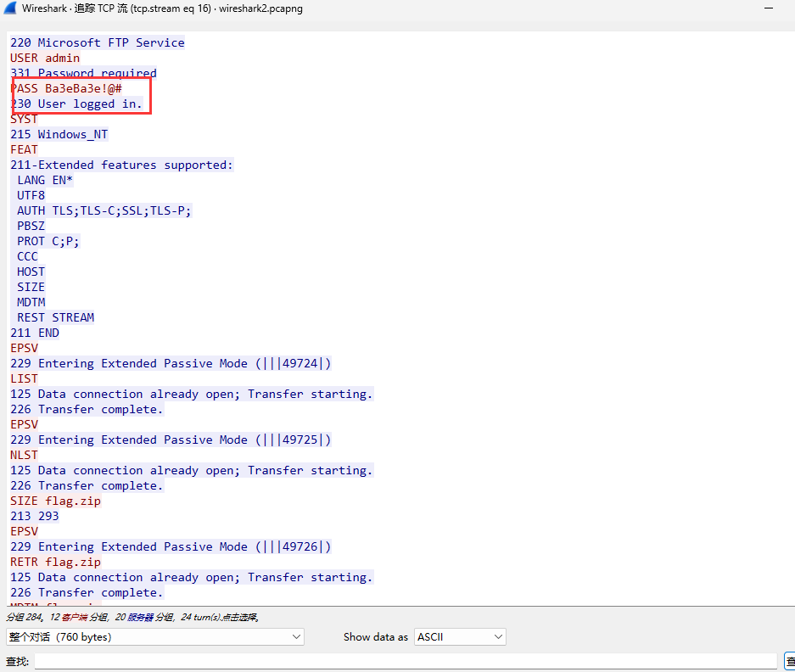Expand the Show data as ASCII dropdown
This screenshot has width=795, height=672.
(x=460, y=636)
